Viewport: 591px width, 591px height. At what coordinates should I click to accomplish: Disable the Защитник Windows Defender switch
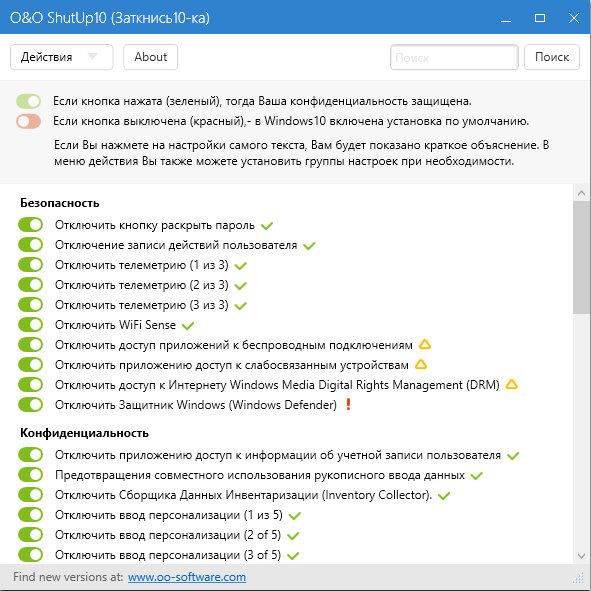tap(31, 404)
